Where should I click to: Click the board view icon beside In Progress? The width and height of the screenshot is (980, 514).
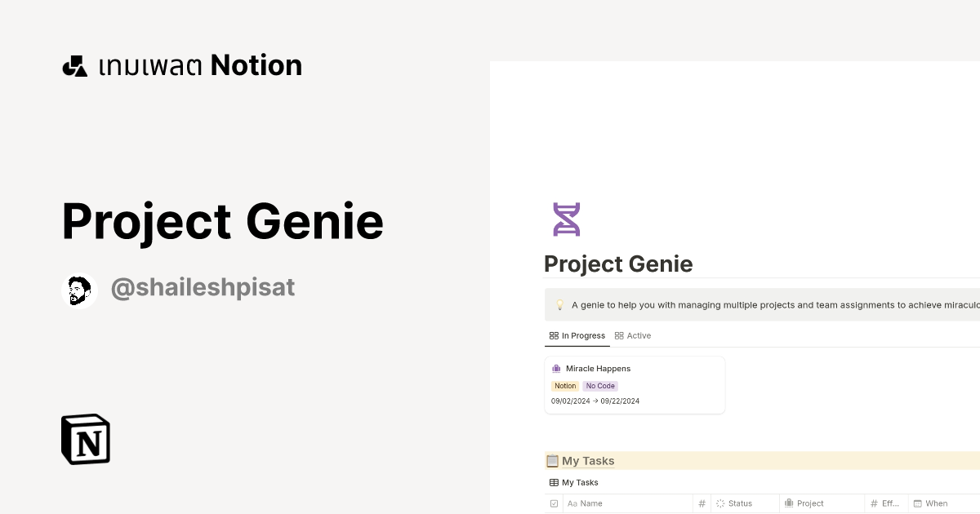[x=553, y=335]
